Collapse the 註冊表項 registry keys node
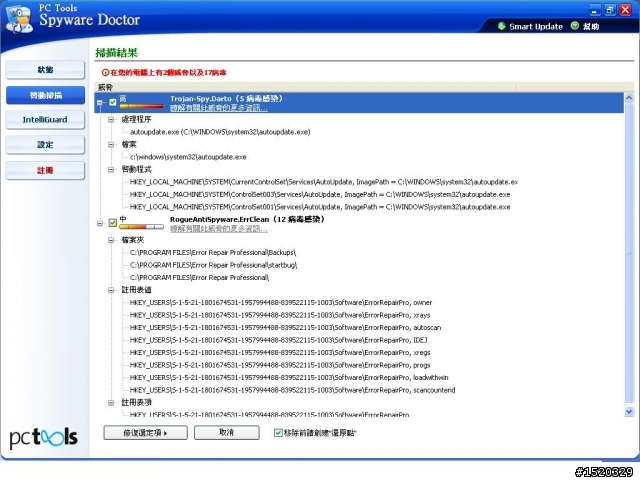Viewport: 640px width, 480px height. (x=111, y=403)
